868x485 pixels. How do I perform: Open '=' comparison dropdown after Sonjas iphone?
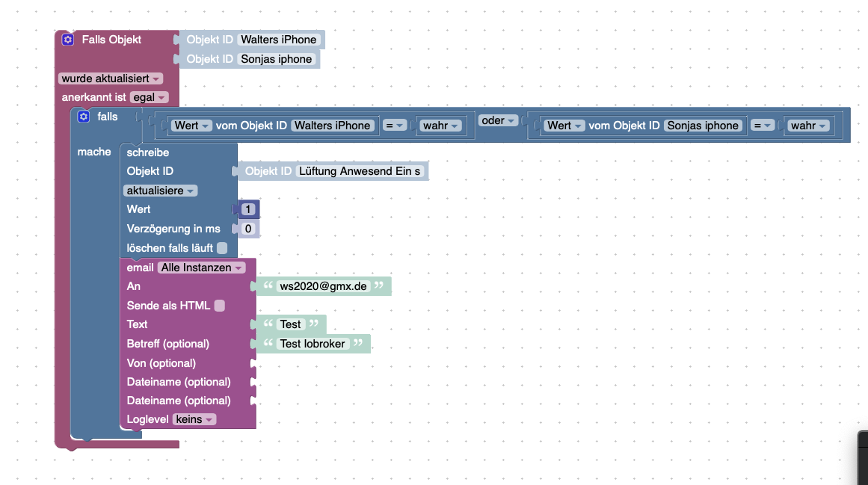pos(763,126)
